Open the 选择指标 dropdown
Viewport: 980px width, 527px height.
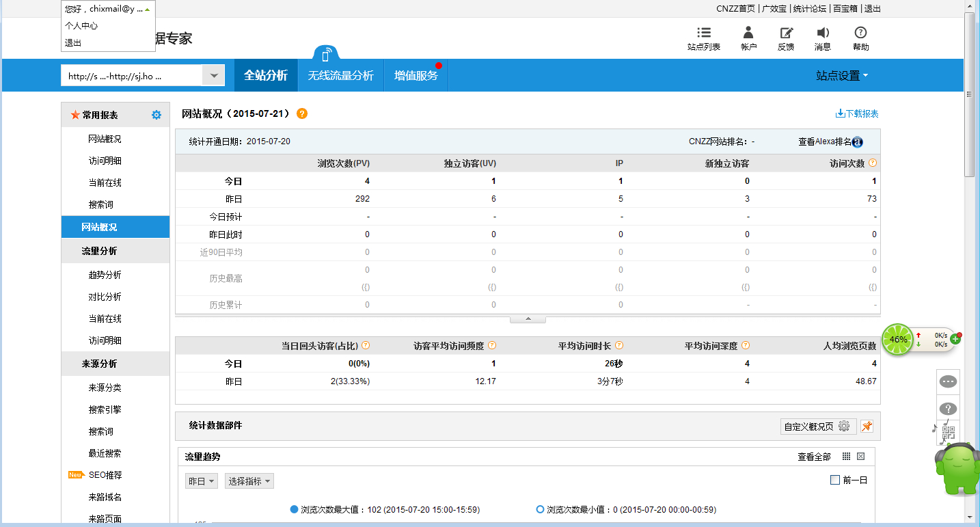point(249,481)
